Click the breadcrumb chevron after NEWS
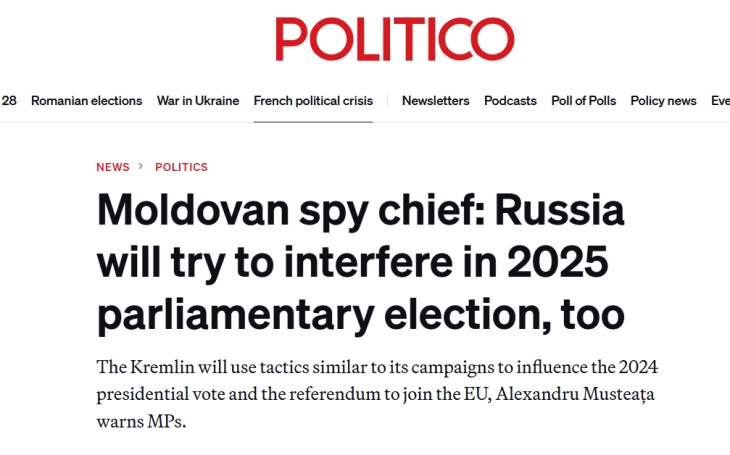730x455 pixels. (x=142, y=167)
